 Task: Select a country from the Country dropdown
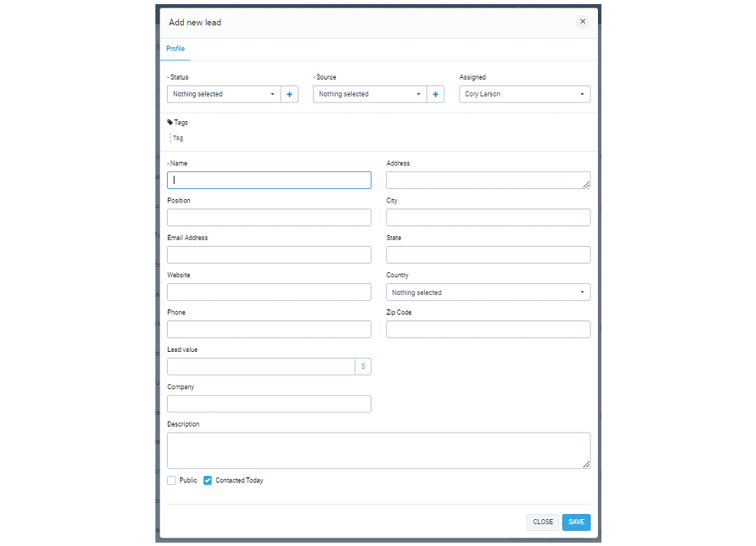pos(488,292)
